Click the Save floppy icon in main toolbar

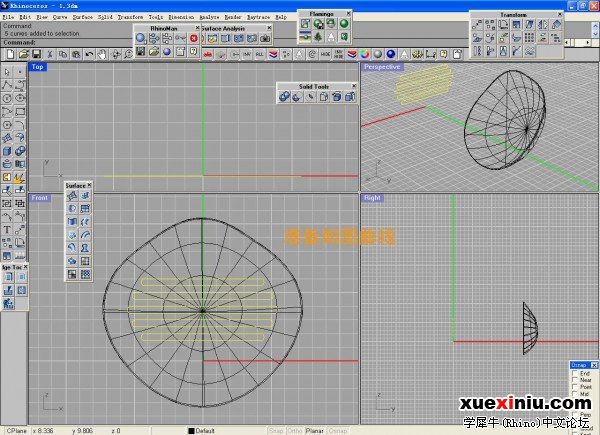[x=36, y=54]
